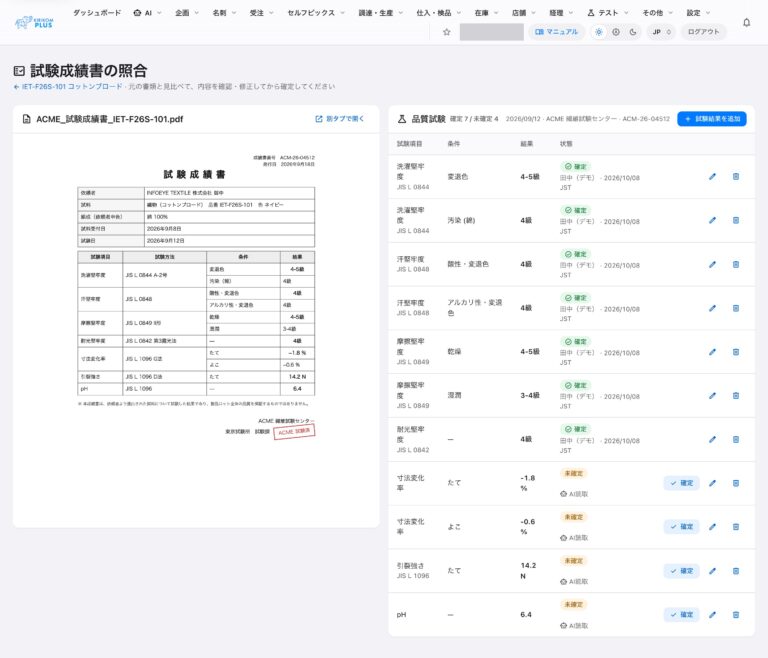This screenshot has width=768, height=658.
Task: Edit the 汗堅牢度 酸性・変退色 row
Action: [x=712, y=265]
